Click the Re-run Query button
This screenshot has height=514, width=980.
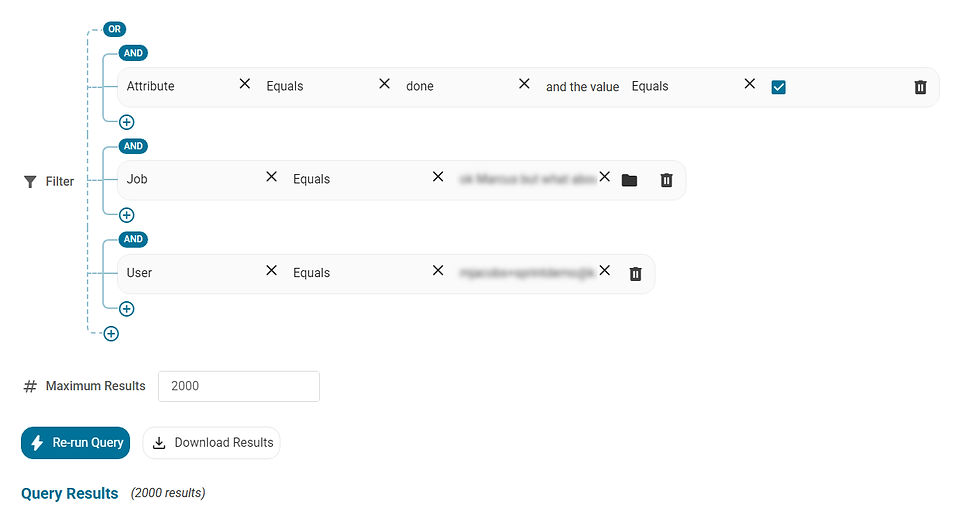76,443
